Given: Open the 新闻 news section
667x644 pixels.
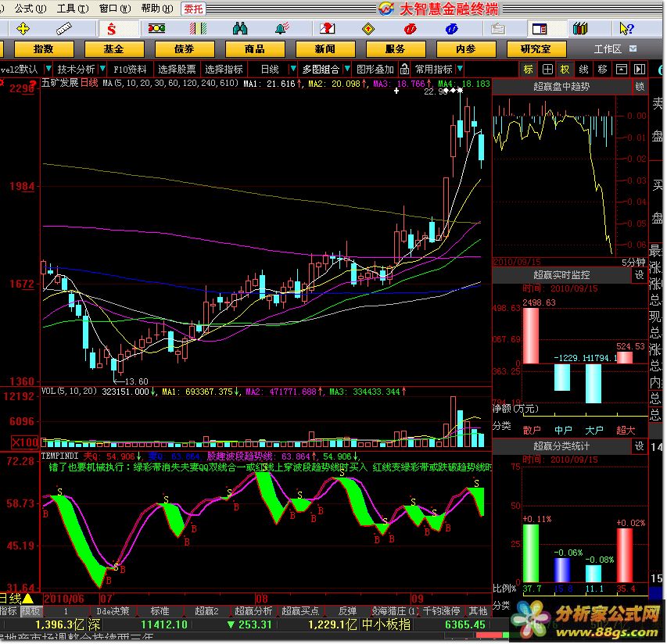Looking at the screenshot, I should coord(325,49).
